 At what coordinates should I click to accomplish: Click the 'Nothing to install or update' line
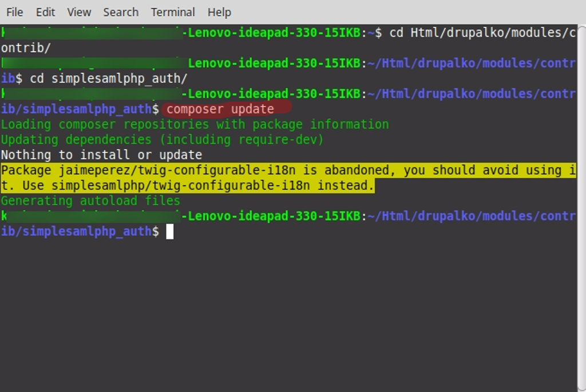tap(101, 155)
